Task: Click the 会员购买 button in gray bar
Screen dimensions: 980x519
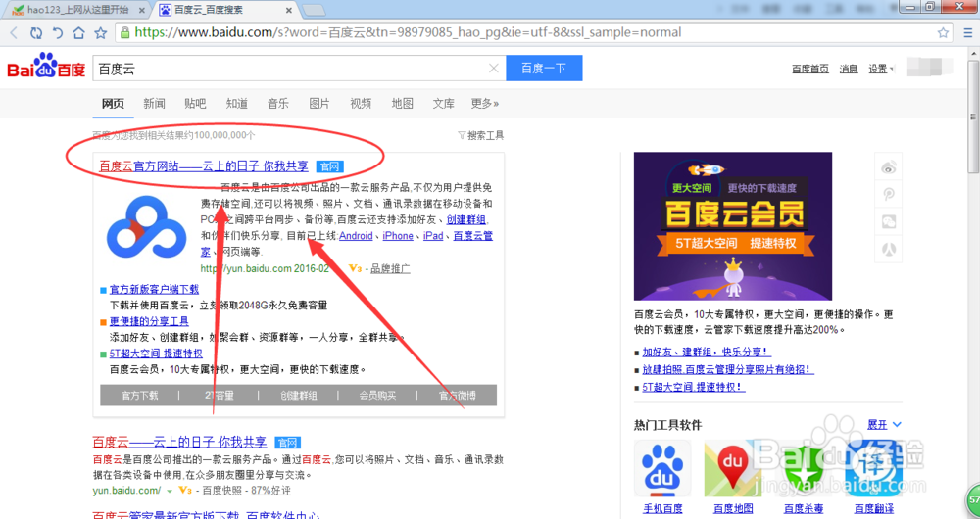Action: click(x=377, y=396)
